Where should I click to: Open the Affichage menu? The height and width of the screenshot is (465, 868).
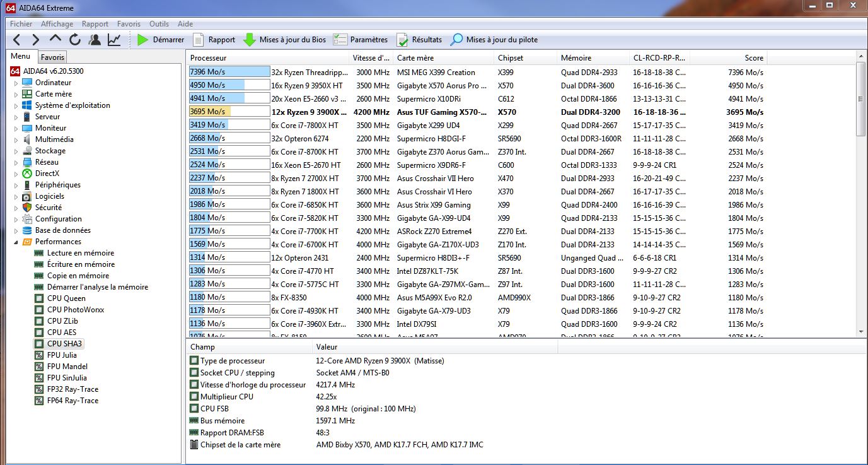click(x=57, y=24)
